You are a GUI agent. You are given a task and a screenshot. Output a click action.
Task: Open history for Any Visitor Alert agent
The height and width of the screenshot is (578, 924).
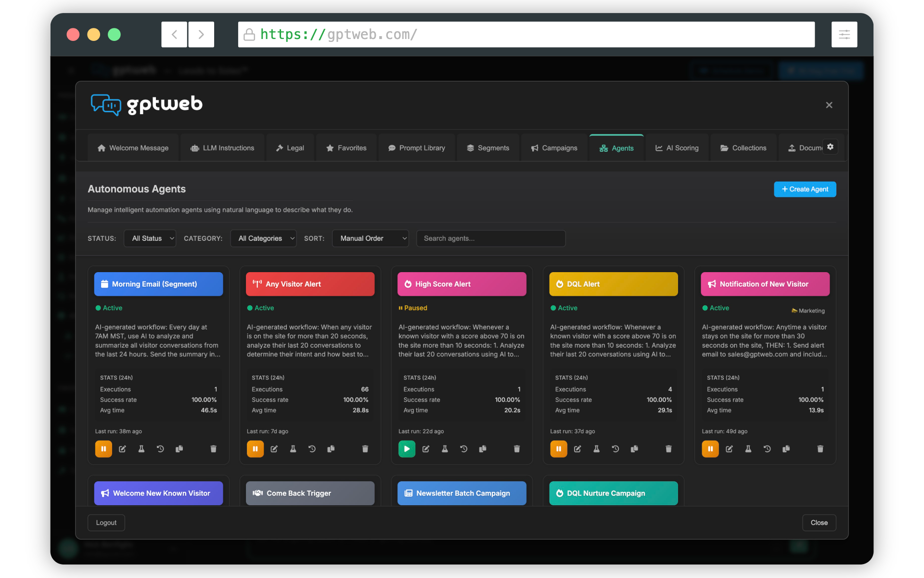click(x=312, y=449)
